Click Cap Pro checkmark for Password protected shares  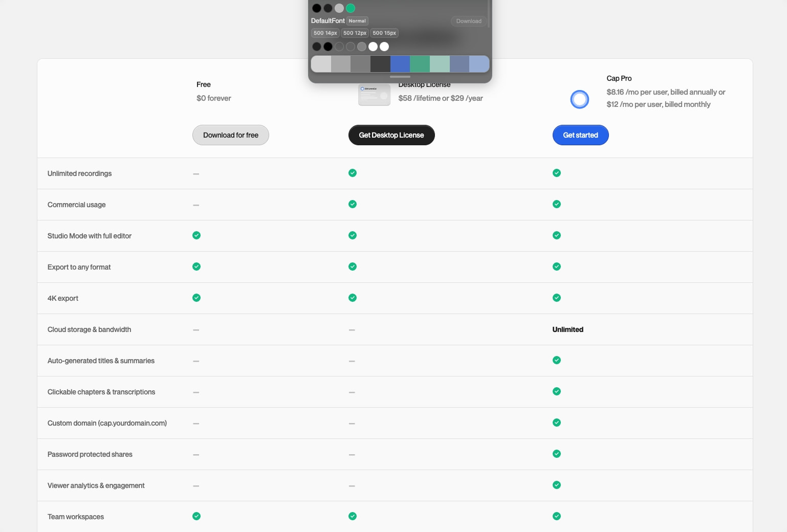pyautogui.click(x=557, y=454)
